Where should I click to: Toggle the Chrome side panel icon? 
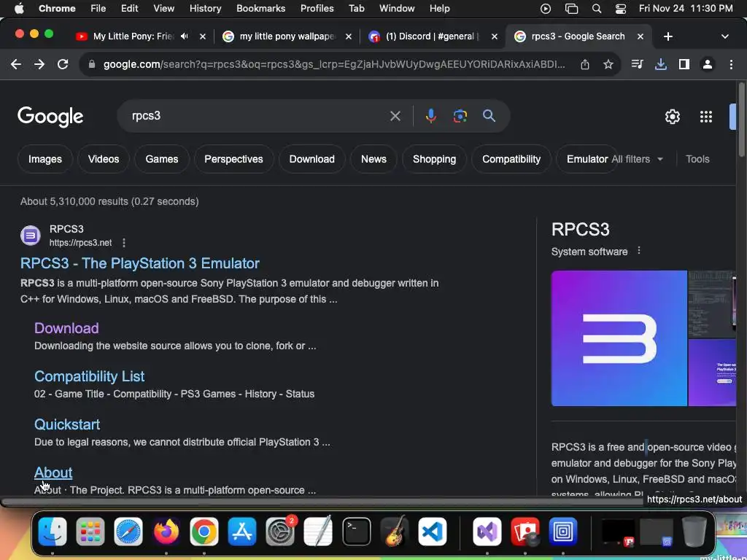(684, 64)
